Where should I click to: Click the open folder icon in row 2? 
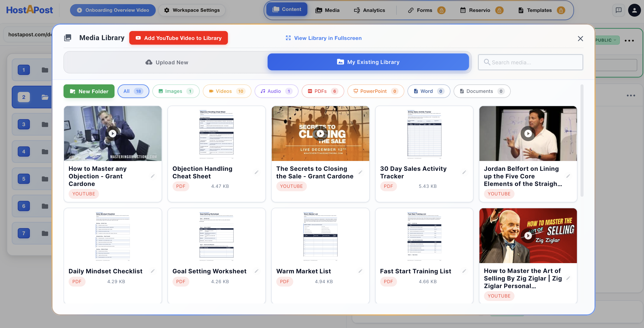(45, 97)
